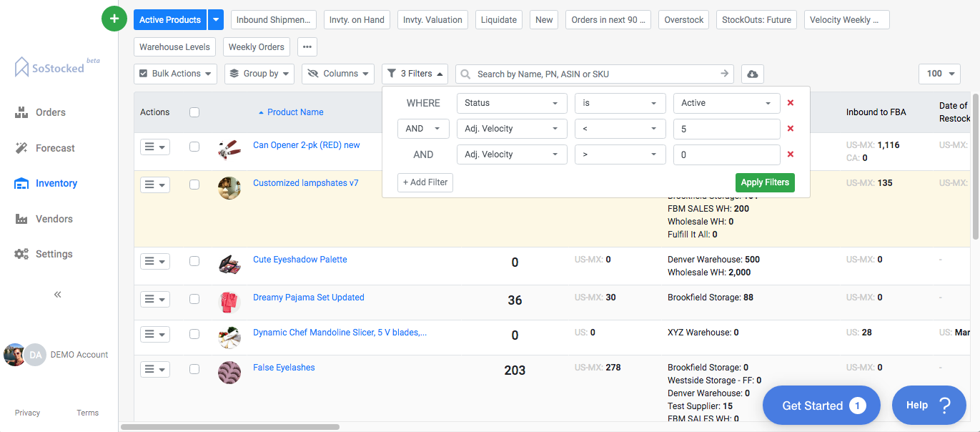Click the green plus add button
Image resolution: width=980 pixels, height=432 pixels.
tap(114, 19)
